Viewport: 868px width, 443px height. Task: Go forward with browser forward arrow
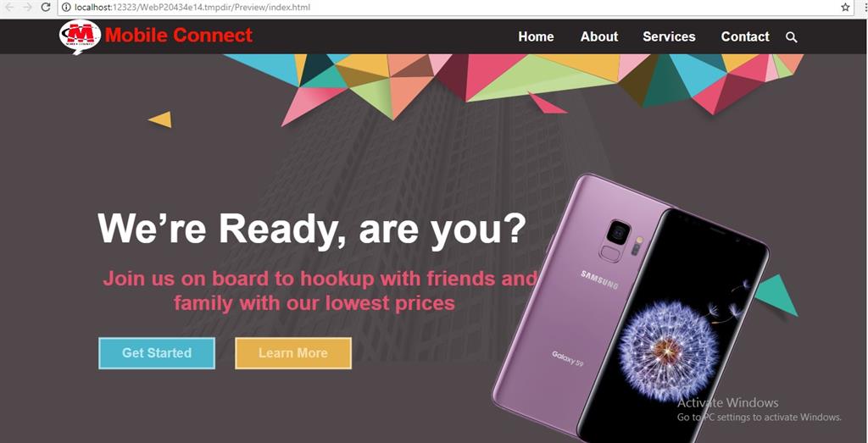[x=27, y=7]
